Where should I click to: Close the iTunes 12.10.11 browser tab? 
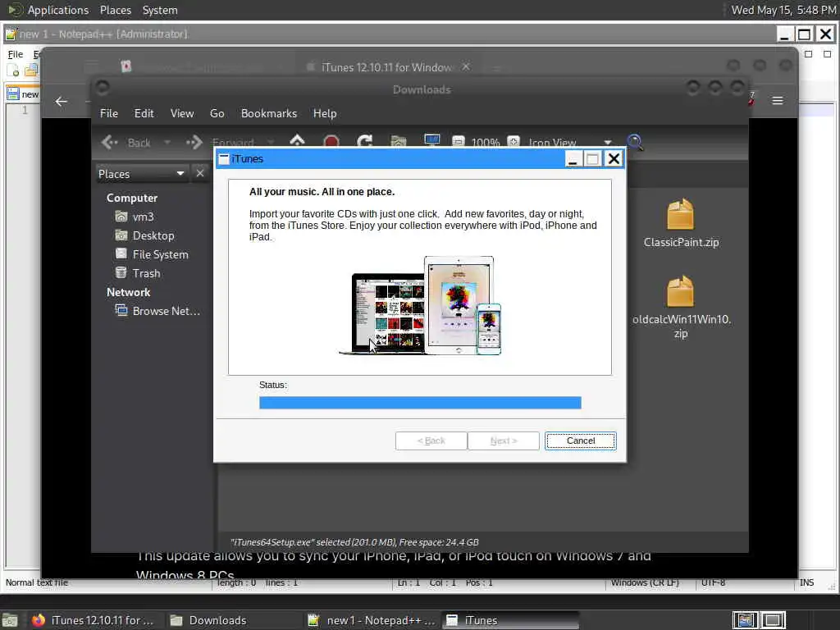point(466,66)
